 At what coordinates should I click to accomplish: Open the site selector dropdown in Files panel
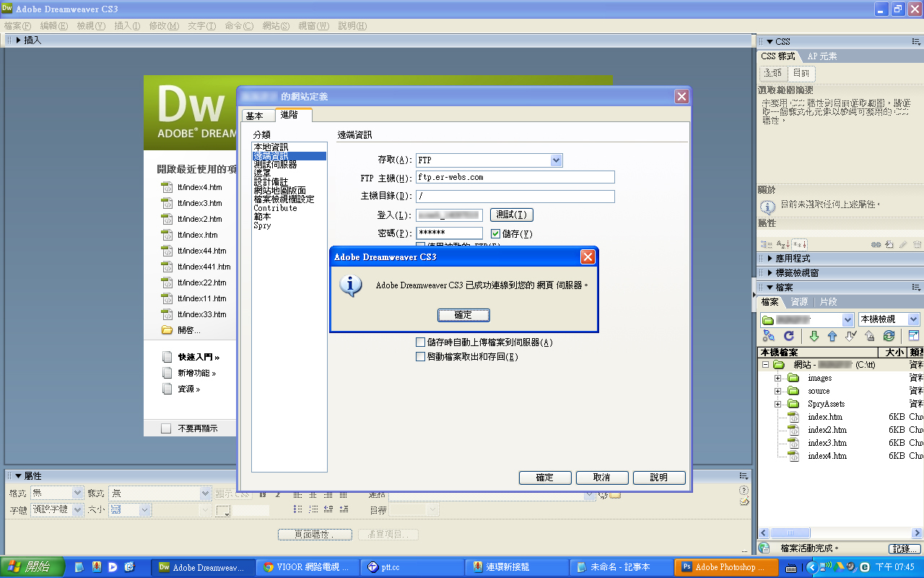point(848,319)
